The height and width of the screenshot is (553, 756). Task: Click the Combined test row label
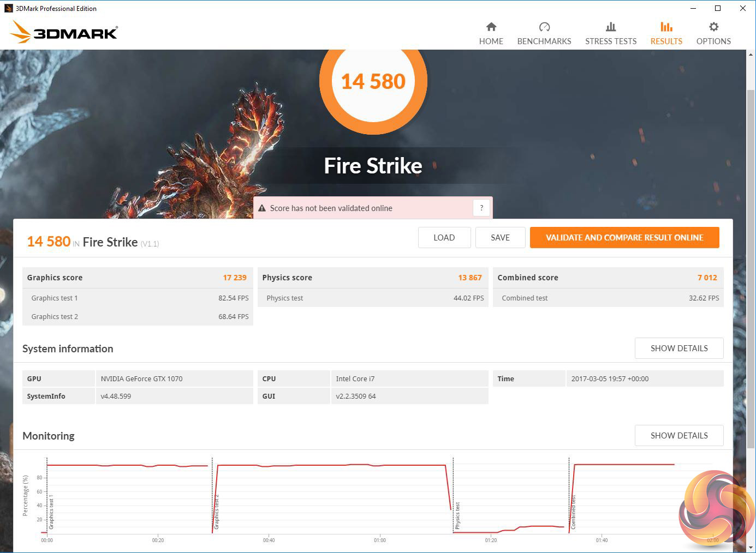[525, 298]
